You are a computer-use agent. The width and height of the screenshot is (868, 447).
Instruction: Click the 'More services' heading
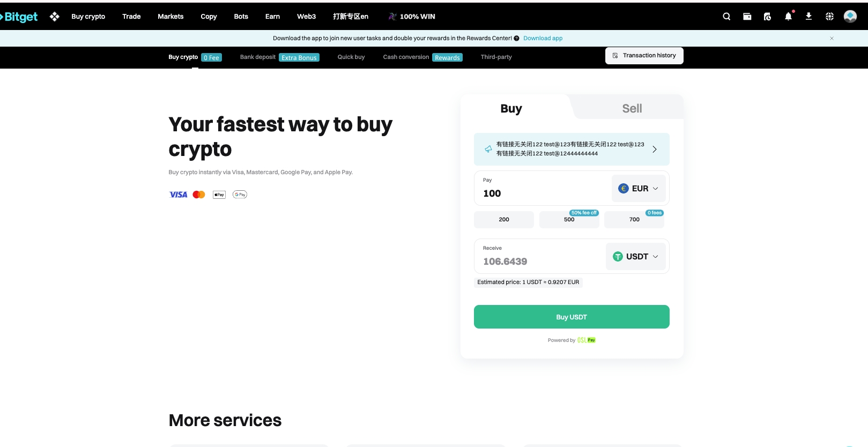225,420
